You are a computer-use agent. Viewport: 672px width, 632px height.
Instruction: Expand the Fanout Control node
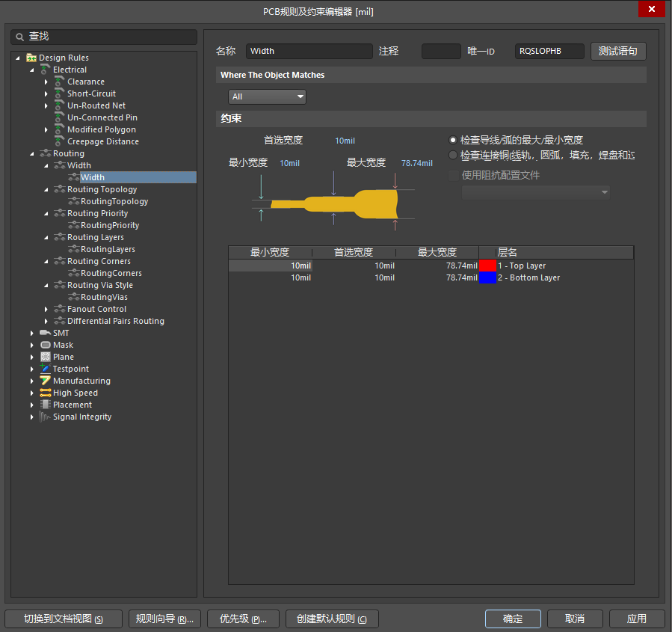pyautogui.click(x=46, y=309)
